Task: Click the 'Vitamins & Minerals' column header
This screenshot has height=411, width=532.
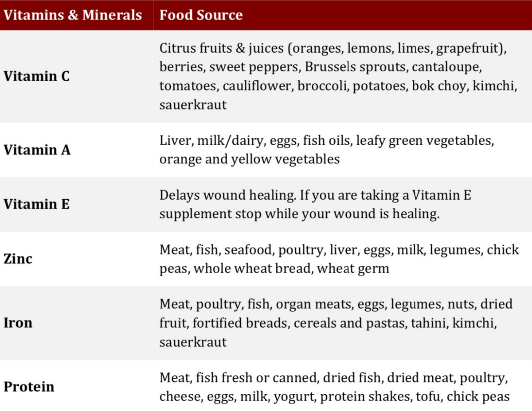Action: [x=73, y=15]
